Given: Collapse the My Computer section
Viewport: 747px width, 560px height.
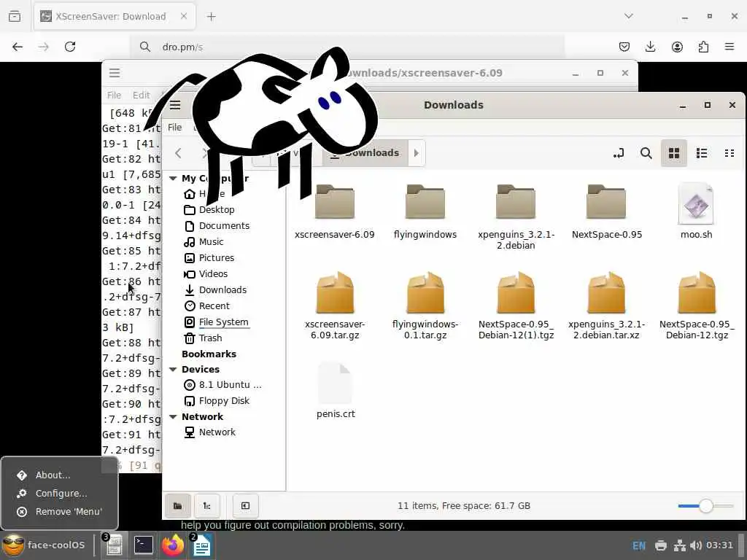Looking at the screenshot, I should click(x=173, y=179).
